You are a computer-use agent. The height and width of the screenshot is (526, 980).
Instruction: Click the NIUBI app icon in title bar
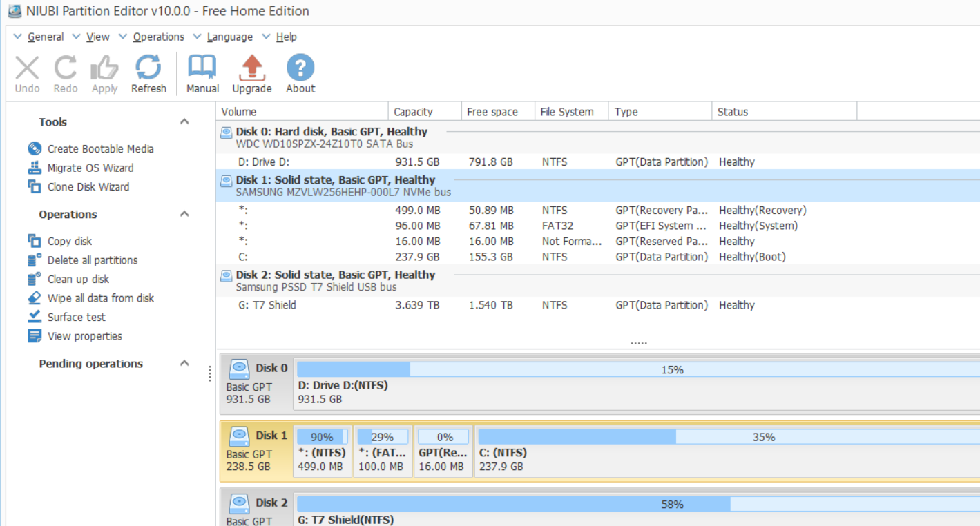pyautogui.click(x=14, y=11)
